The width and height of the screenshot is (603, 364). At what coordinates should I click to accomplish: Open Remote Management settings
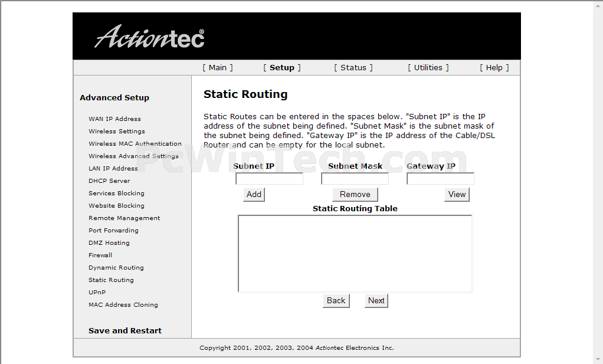pyautogui.click(x=124, y=218)
